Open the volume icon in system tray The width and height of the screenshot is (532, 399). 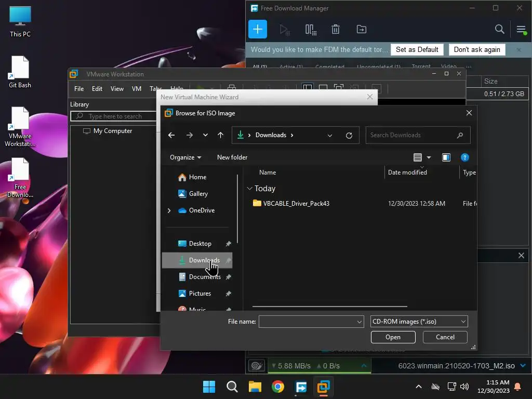click(x=464, y=387)
